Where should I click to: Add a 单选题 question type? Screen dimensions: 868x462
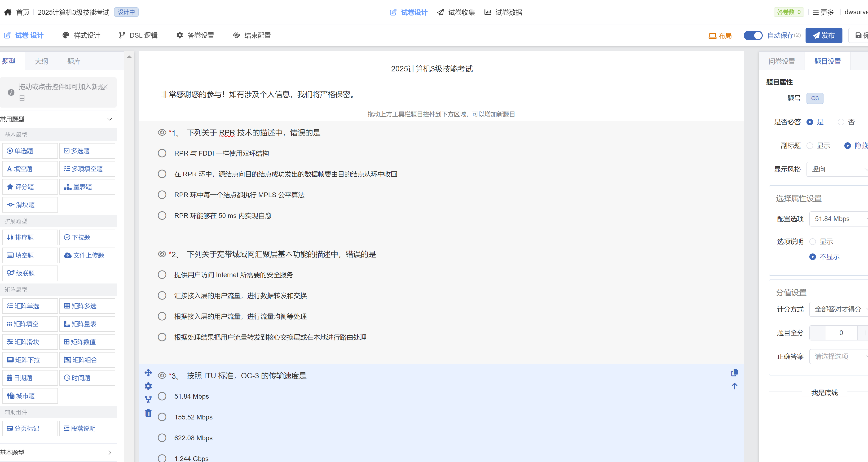tap(30, 151)
